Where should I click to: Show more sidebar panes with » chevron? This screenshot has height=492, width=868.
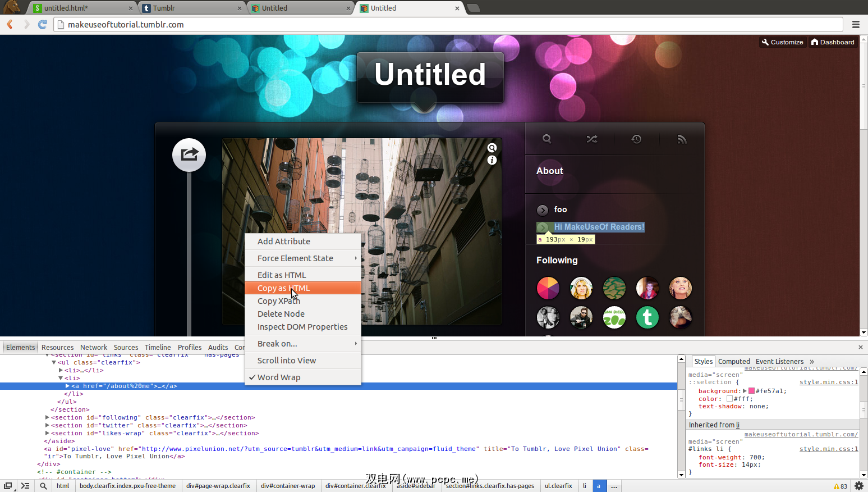[x=811, y=362]
